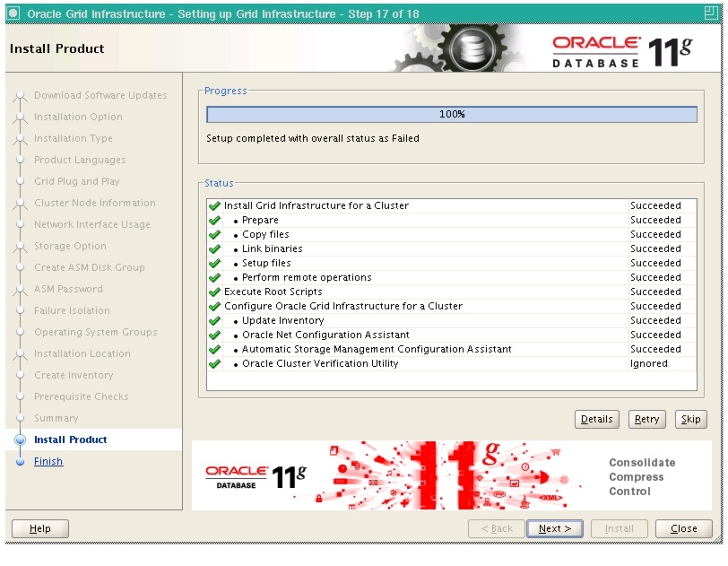Viewport: 728px width, 566px height.
Task: Click the Retry button
Action: pyautogui.click(x=646, y=419)
